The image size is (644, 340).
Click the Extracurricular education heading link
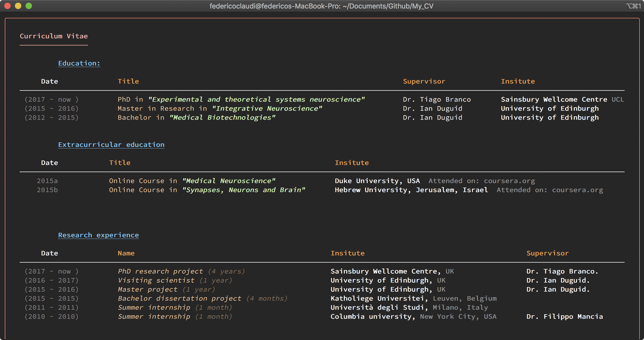coord(111,145)
